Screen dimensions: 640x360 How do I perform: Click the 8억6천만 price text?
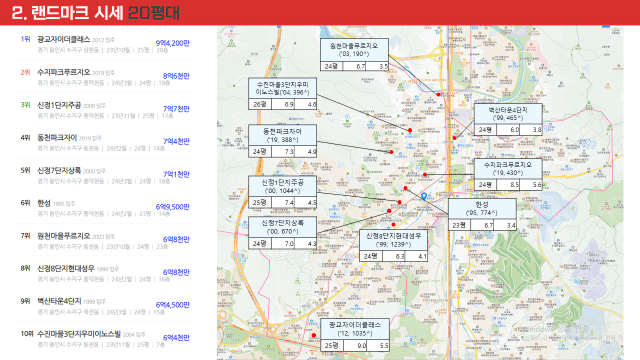pyautogui.click(x=176, y=76)
